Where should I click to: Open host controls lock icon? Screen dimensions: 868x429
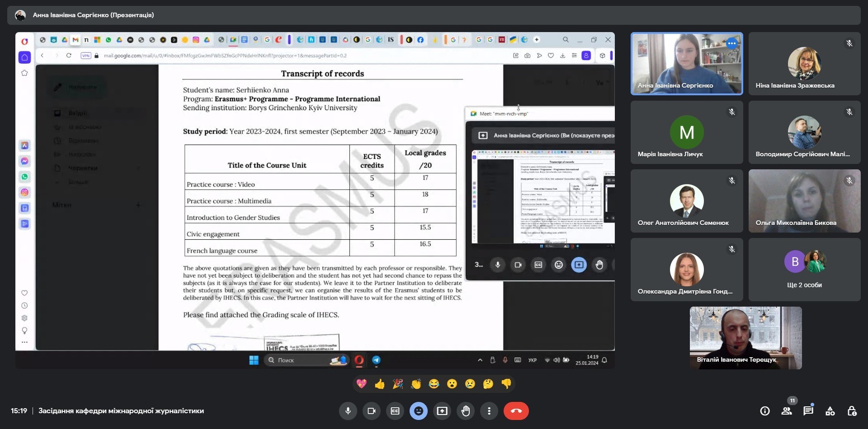pos(852,411)
